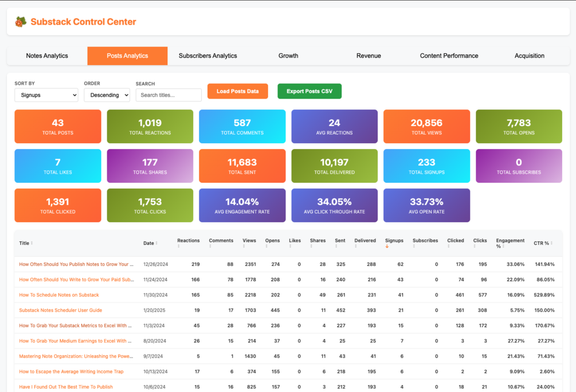
Task: Open the Substack Notes Scheduler User Guide post
Action: pyautogui.click(x=61, y=310)
